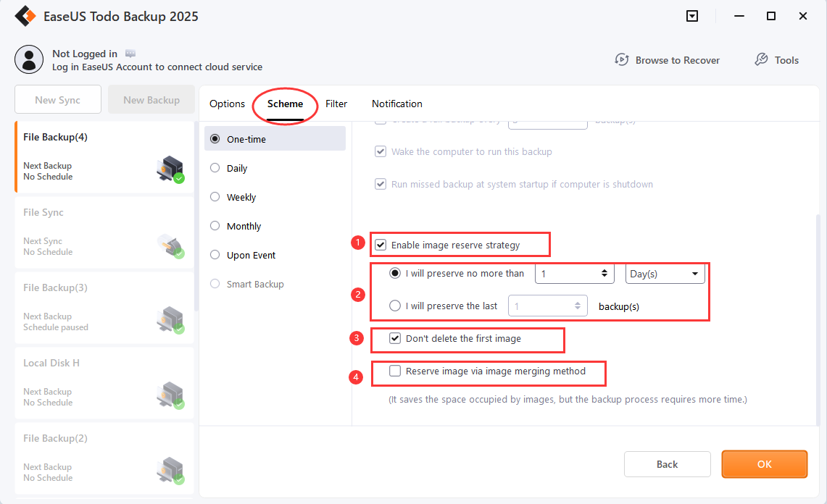Click the EaseUS Todo Backup 2025 title

click(121, 17)
